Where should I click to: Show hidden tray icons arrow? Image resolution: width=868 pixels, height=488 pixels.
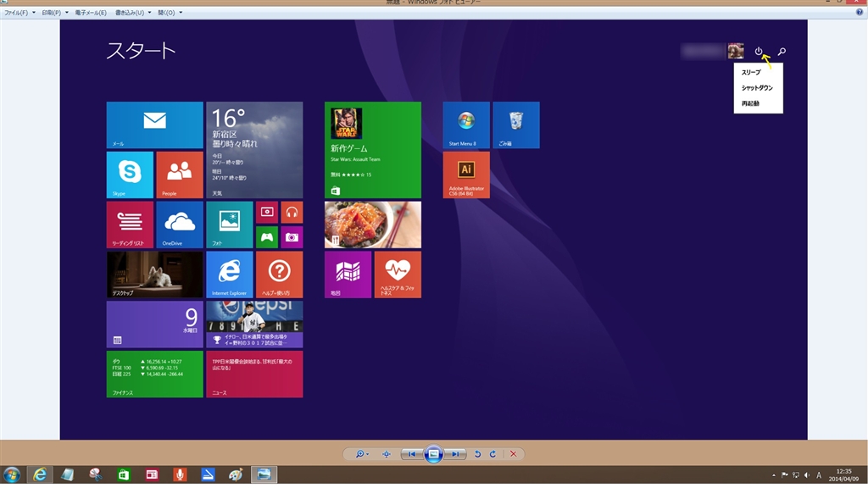pos(773,475)
